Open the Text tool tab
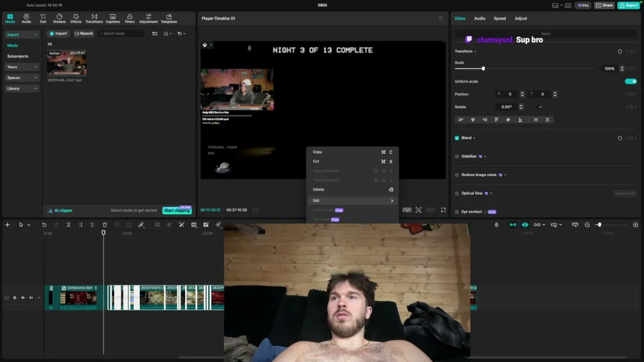This screenshot has width=644, height=362. click(43, 19)
